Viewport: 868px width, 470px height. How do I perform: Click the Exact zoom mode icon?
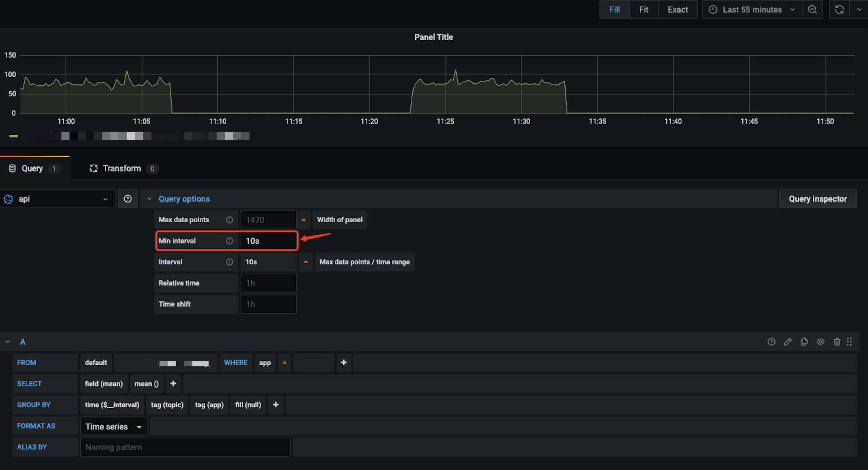coord(676,9)
